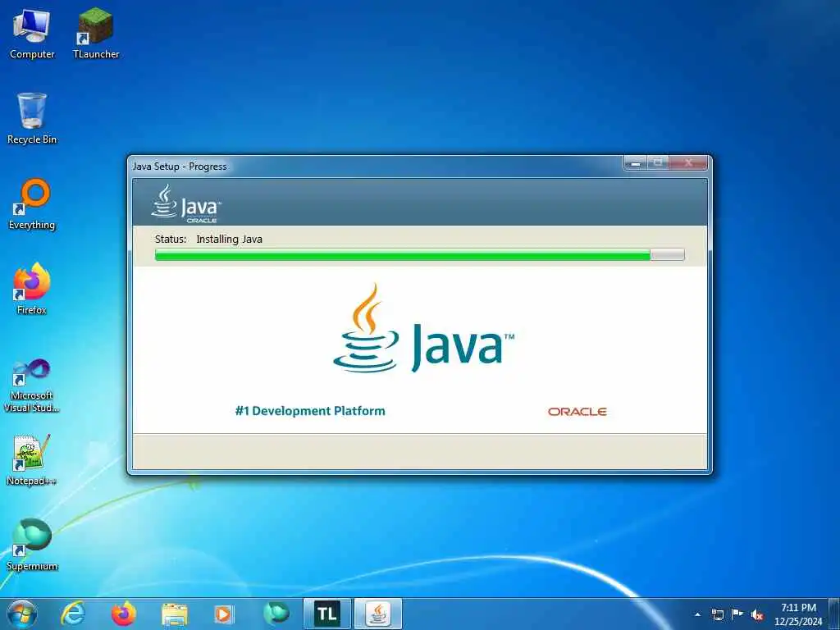The image size is (840, 630).
Task: Click the red ORACLE logo text
Action: [x=577, y=412]
